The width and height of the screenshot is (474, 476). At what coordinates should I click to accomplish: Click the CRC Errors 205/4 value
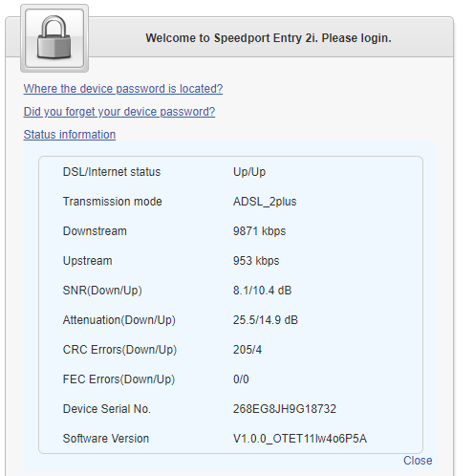click(x=248, y=350)
